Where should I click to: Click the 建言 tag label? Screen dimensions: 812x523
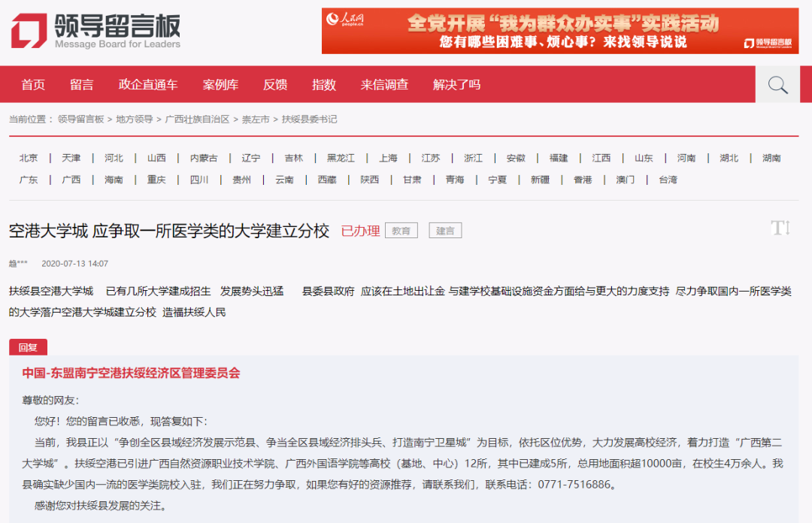click(x=444, y=230)
